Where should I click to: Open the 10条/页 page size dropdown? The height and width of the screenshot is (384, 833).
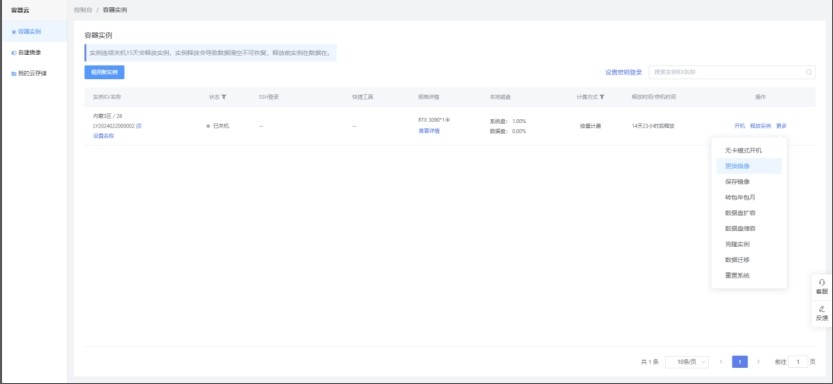point(687,362)
